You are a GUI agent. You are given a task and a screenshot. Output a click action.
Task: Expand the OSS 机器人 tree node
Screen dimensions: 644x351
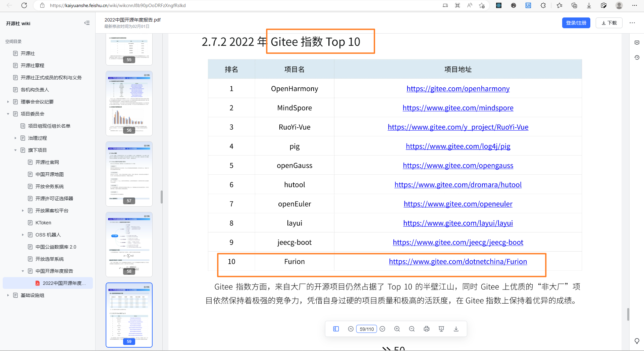(x=23, y=235)
